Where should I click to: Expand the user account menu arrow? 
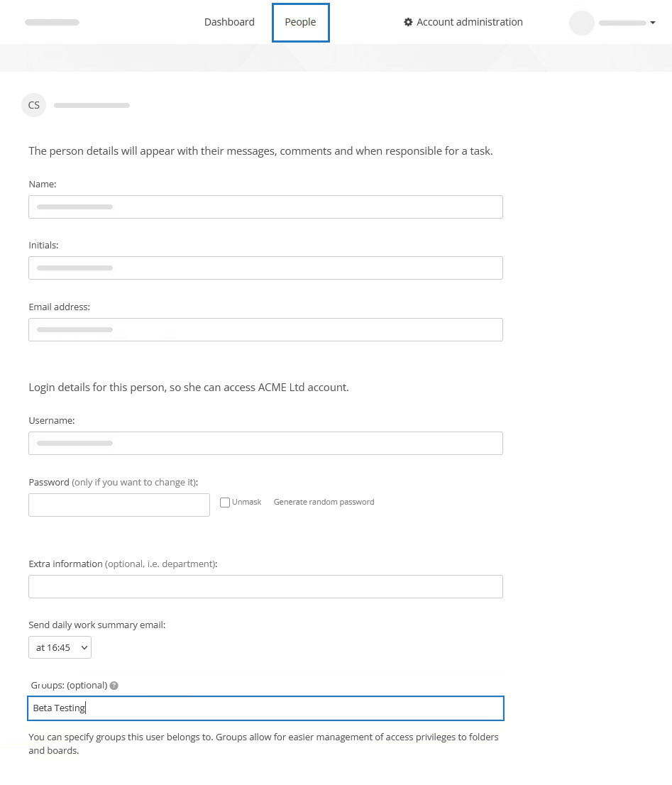(x=653, y=23)
